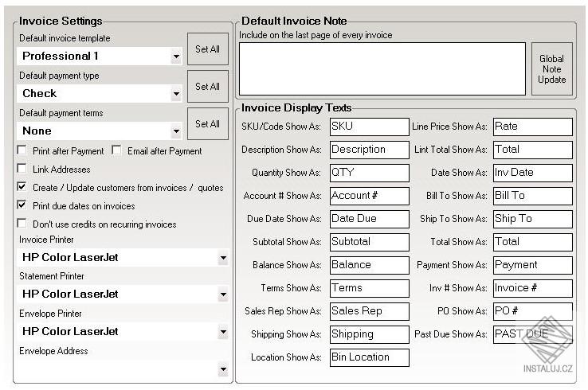Enable Print after Payment checkbox
Screen dimensions: 588x390
[22, 150]
